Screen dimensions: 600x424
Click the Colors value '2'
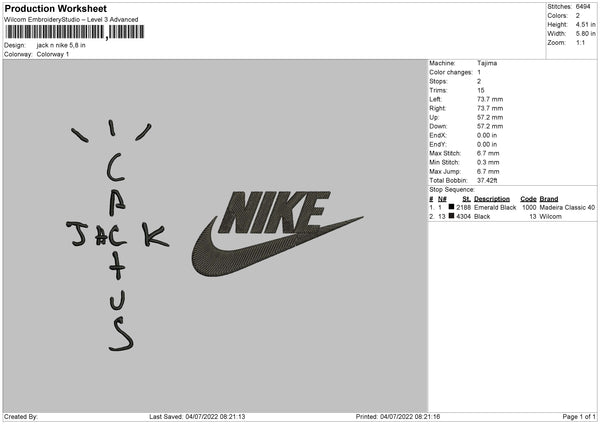point(578,16)
